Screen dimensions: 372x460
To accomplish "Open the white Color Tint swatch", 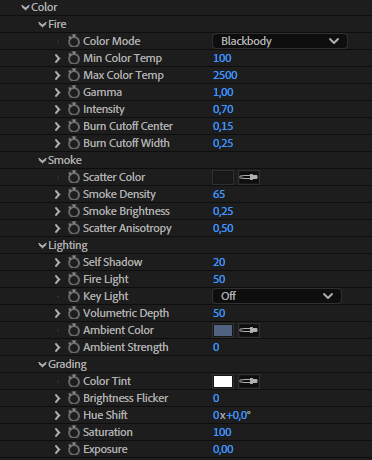I will point(223,381).
